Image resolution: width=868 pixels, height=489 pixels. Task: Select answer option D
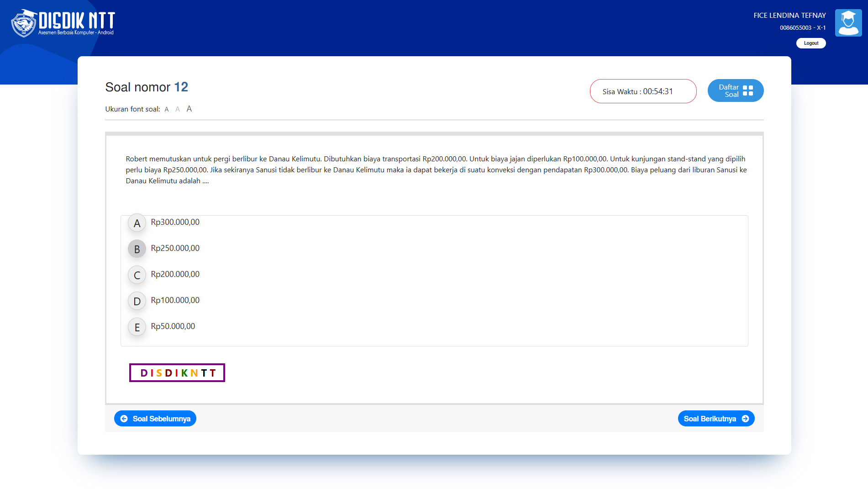[x=137, y=301]
